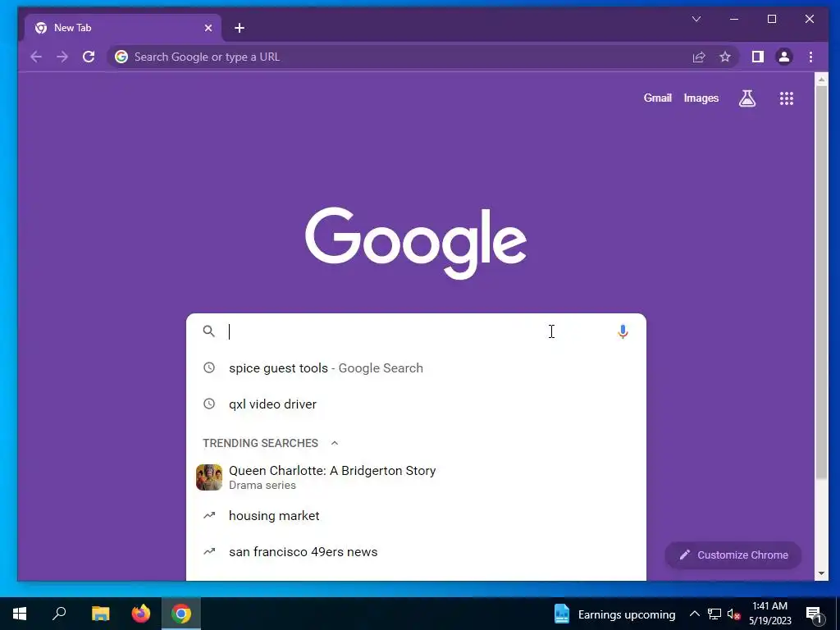Open Gmail link
Image resolution: width=840 pixels, height=630 pixels.
657,98
